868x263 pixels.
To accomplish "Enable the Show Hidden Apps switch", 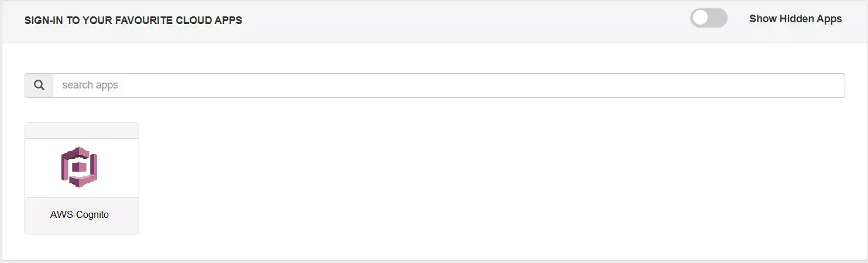I will pos(708,19).
